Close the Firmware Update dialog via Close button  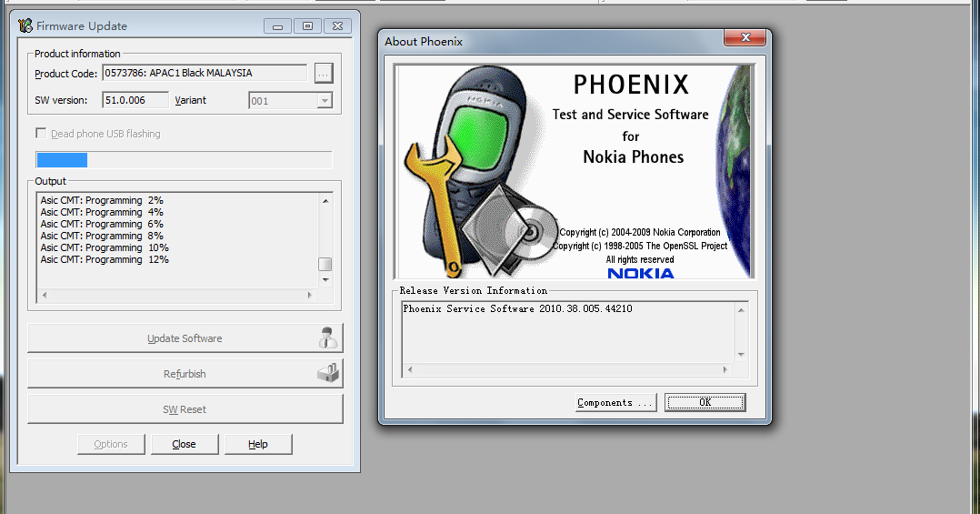(185, 444)
